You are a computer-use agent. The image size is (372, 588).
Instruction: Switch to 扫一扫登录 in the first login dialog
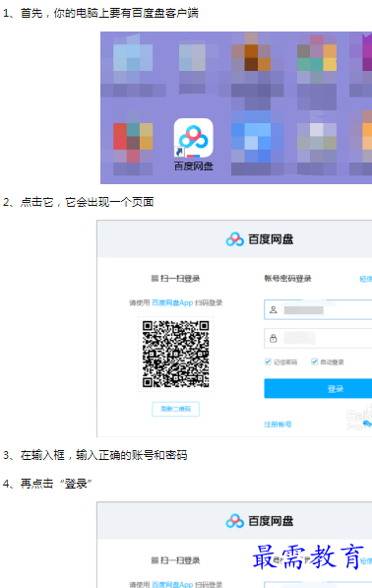pyautogui.click(x=176, y=279)
